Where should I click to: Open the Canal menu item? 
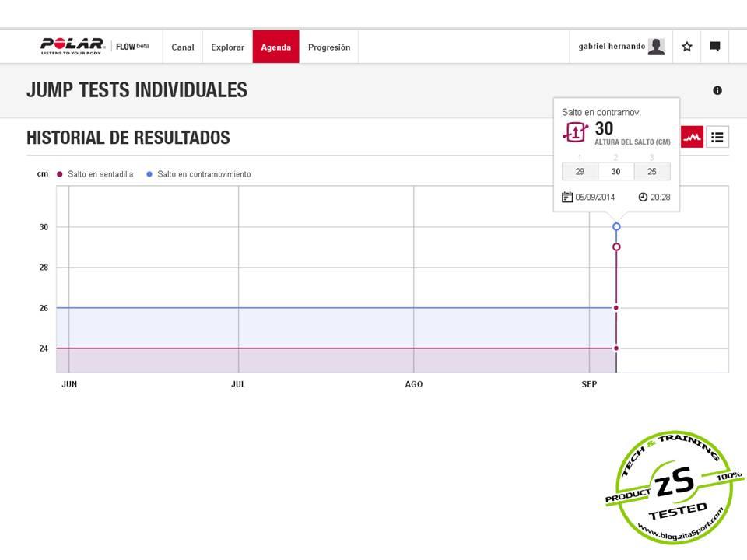click(x=183, y=47)
